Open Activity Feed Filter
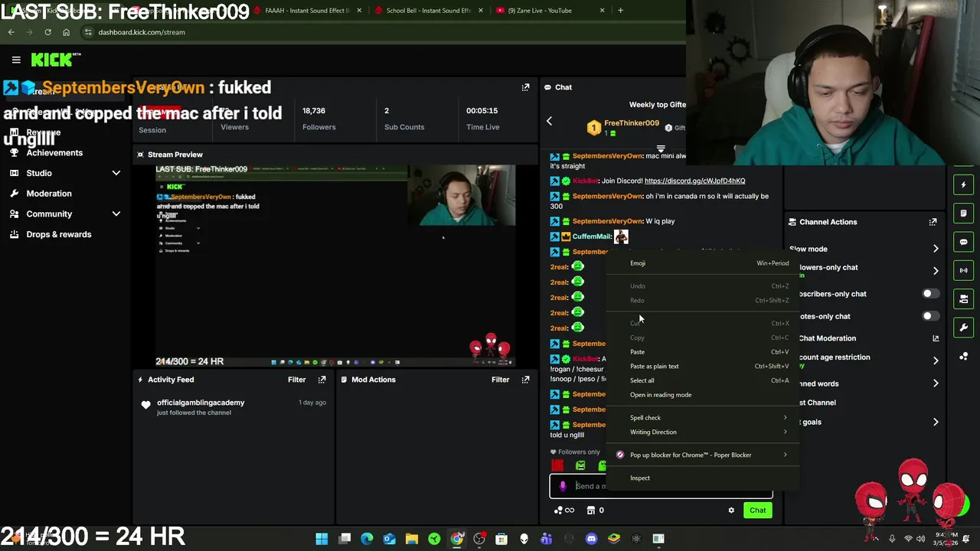980x551 pixels. pos(296,380)
